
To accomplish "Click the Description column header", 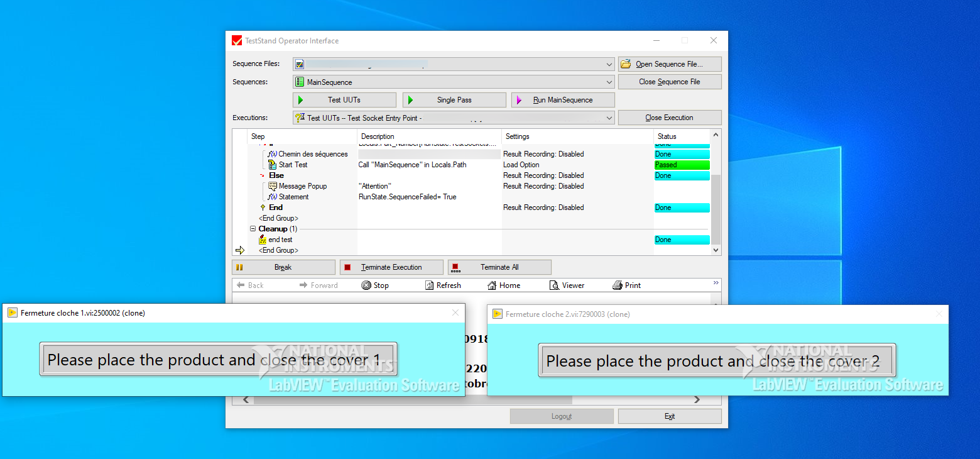I will [378, 136].
